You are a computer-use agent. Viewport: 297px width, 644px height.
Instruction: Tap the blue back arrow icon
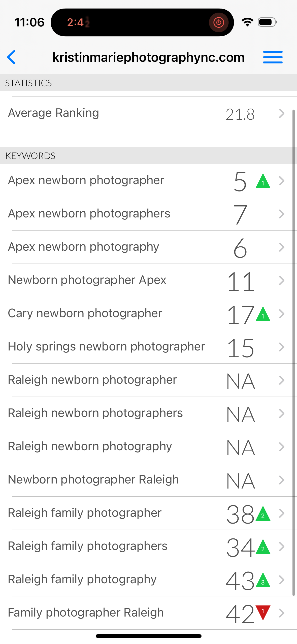pos(12,57)
